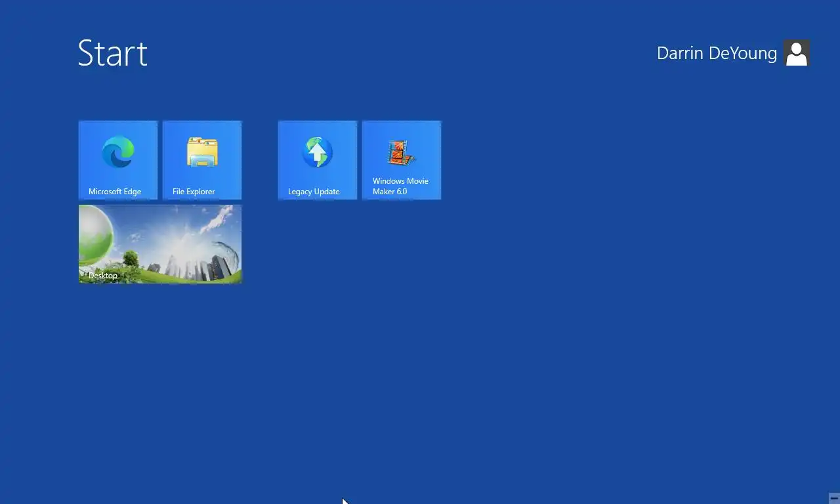Click the Darrin DeYoung account name

point(717,53)
